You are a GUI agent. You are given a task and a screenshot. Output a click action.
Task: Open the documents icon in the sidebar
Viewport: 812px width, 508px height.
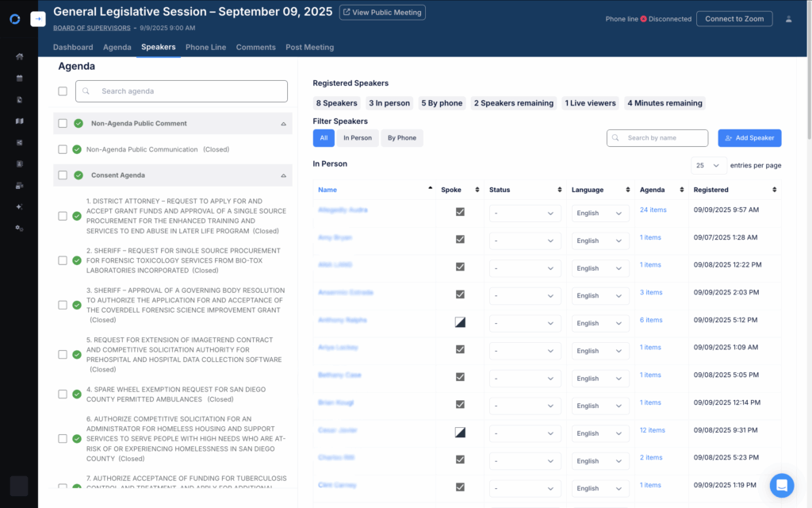[19, 99]
